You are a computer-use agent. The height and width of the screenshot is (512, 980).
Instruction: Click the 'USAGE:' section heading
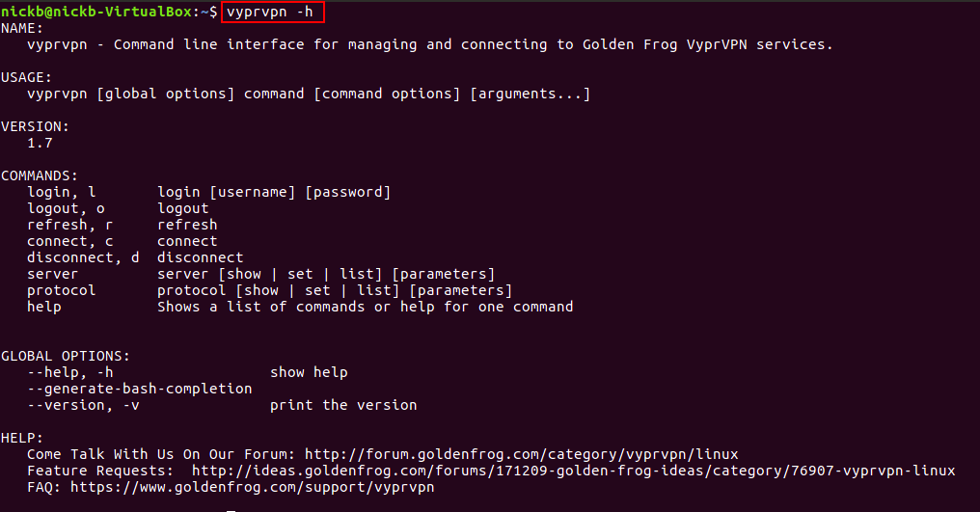27,77
